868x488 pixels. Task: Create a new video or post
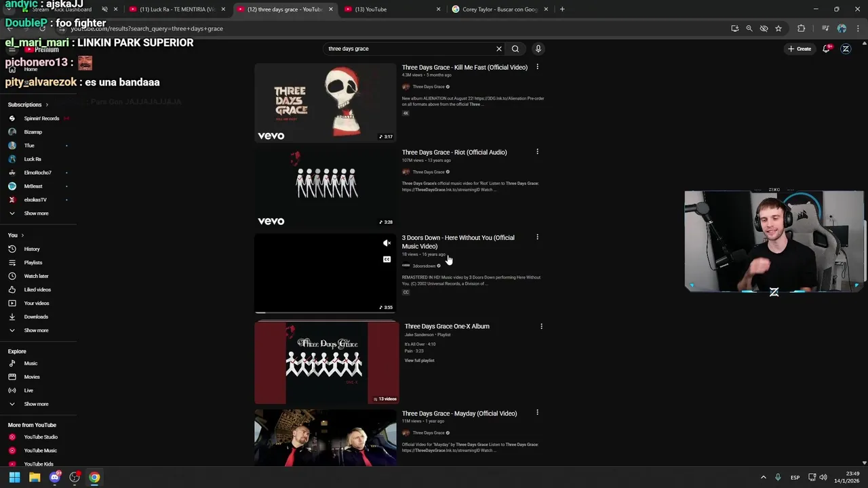(800, 49)
